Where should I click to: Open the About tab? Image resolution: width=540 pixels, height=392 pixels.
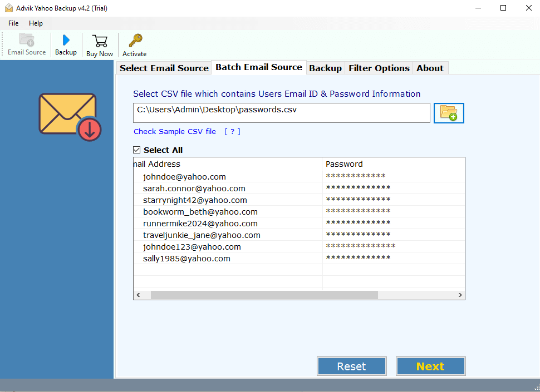[430, 68]
